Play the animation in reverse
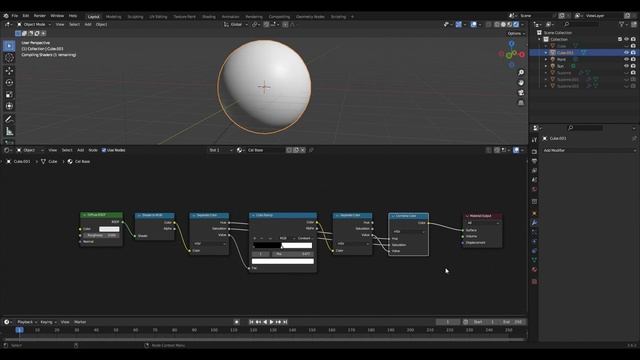Screen dimensions: 640x360 pos(265,322)
